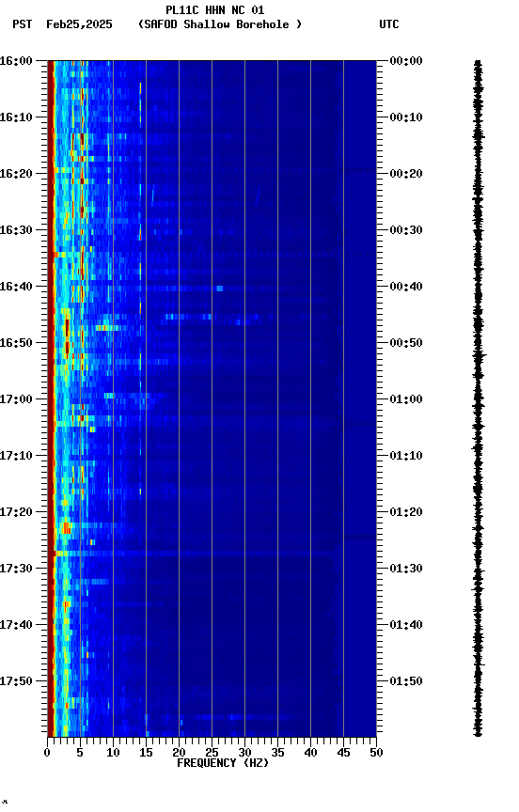This screenshot has width=519, height=812.
Task: Select the date label Feb25,2025
Action: (79, 24)
